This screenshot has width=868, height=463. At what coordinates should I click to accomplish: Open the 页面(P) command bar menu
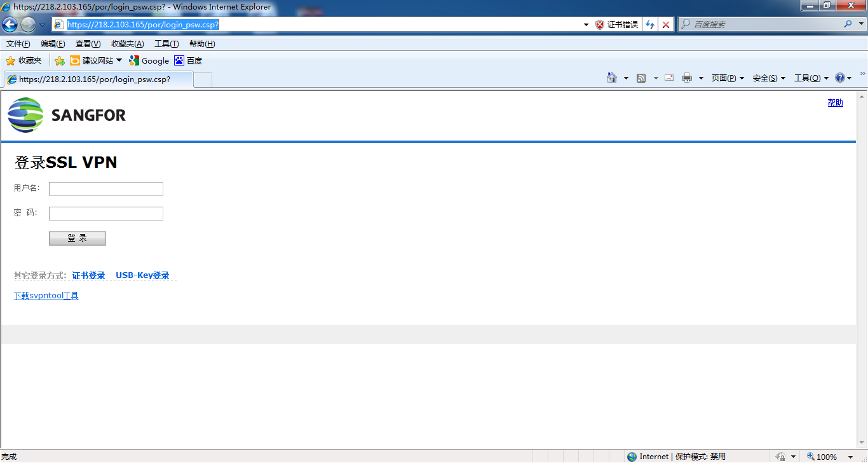(728, 78)
